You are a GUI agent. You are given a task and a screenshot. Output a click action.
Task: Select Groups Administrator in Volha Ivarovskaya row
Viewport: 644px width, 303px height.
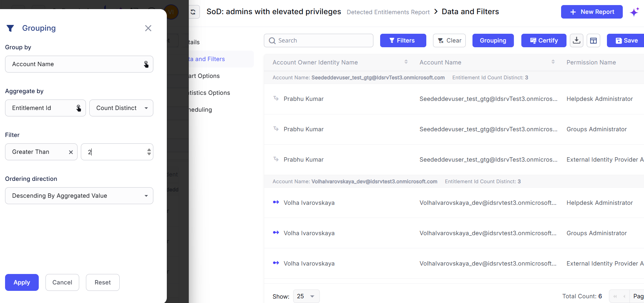pyautogui.click(x=596, y=233)
